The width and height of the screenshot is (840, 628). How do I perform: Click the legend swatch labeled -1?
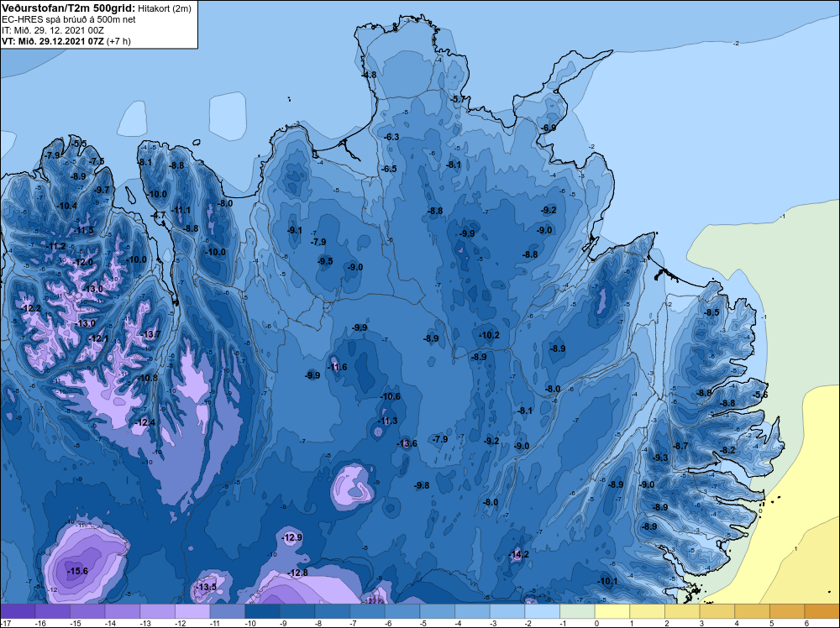tap(578, 612)
